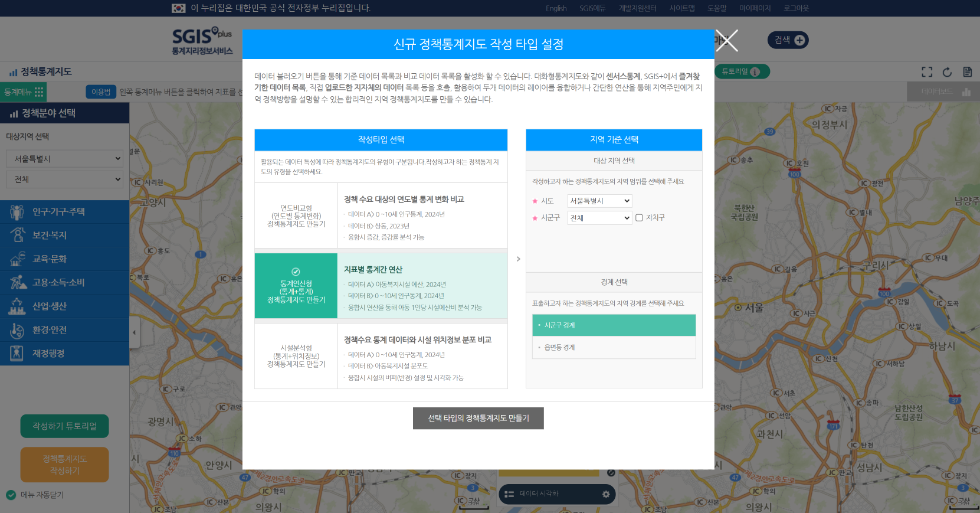980x513 pixels.
Task: Open dialog 시도 서울특별시 dropdown
Action: pos(599,201)
